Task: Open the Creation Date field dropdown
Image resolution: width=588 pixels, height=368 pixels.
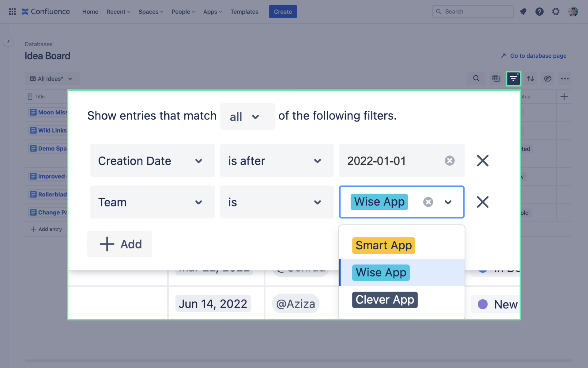Action: click(152, 161)
